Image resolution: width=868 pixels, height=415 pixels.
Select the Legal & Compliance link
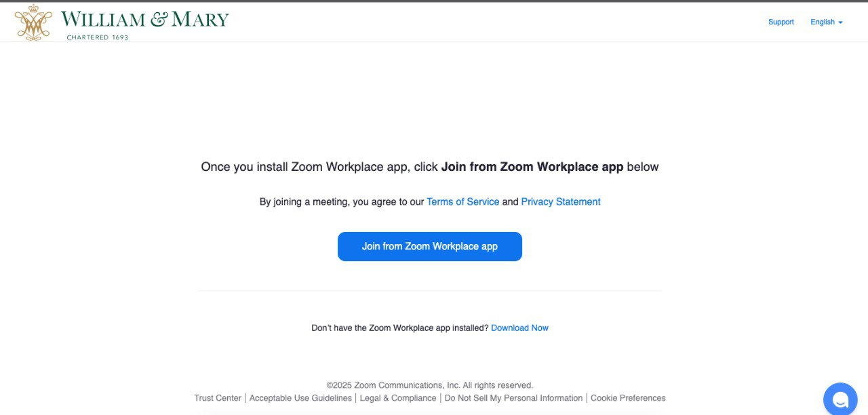coord(398,399)
